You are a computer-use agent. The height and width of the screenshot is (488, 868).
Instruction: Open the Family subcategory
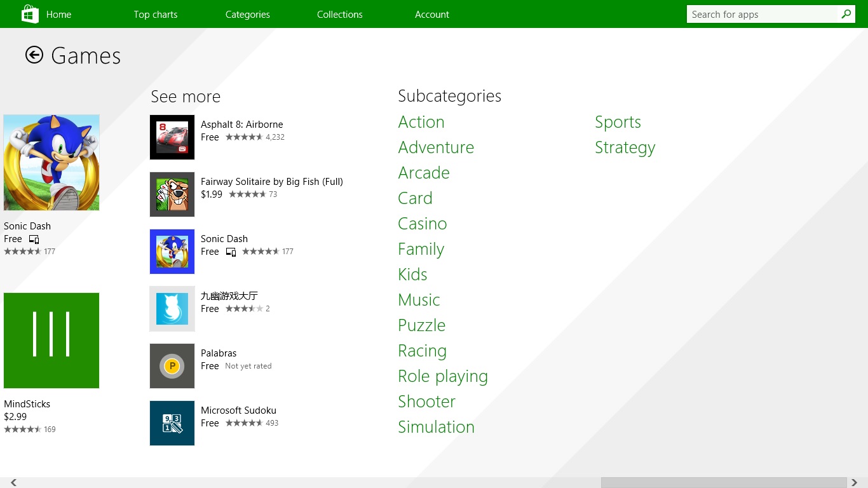[x=421, y=249]
